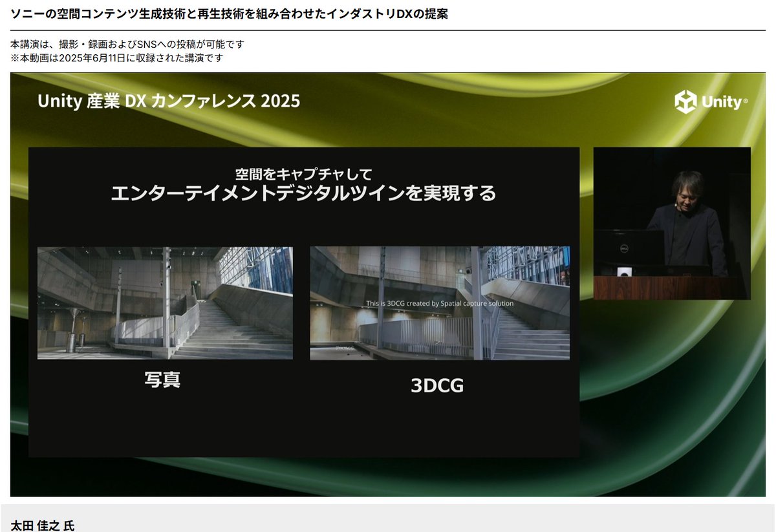Screen dimensions: 776x532
Task: Click the 'This is 3DCG created by' overlay text
Action: click(x=440, y=303)
